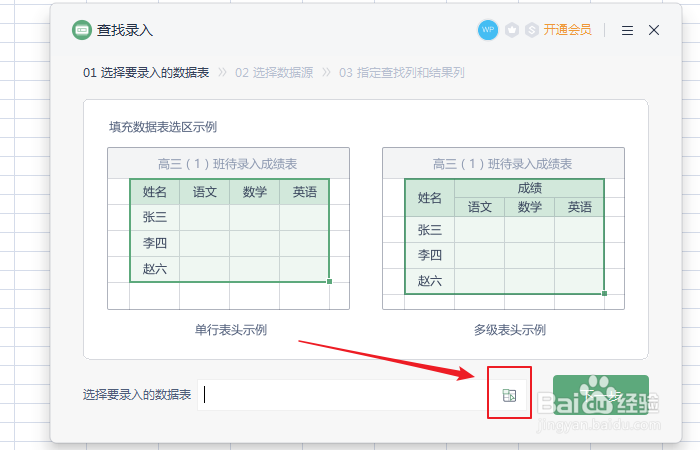
Task: Click the 查找录入 app logo icon
Action: [82, 30]
